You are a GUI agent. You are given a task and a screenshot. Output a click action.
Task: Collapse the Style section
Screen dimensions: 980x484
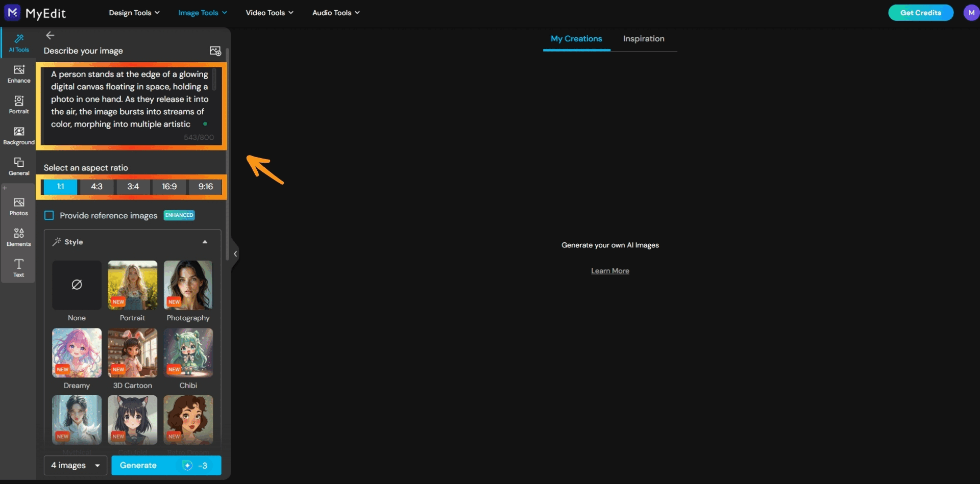(205, 242)
